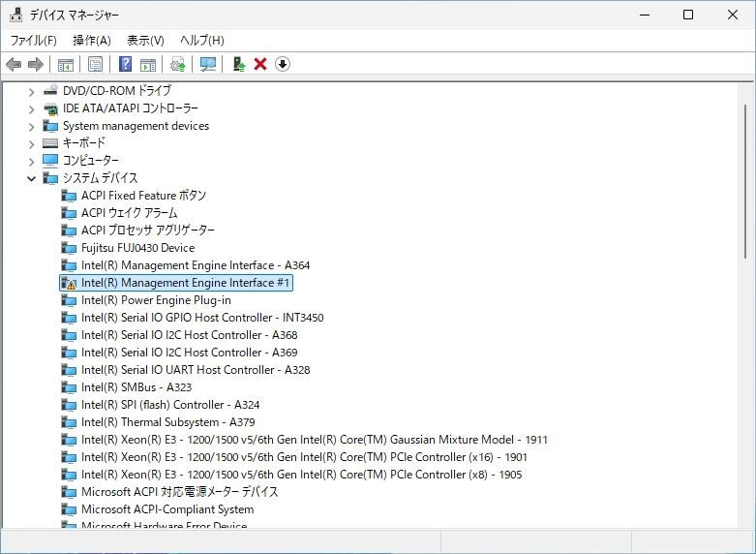Open the ファイル(F) menu
The width and height of the screenshot is (756, 554).
click(x=33, y=40)
